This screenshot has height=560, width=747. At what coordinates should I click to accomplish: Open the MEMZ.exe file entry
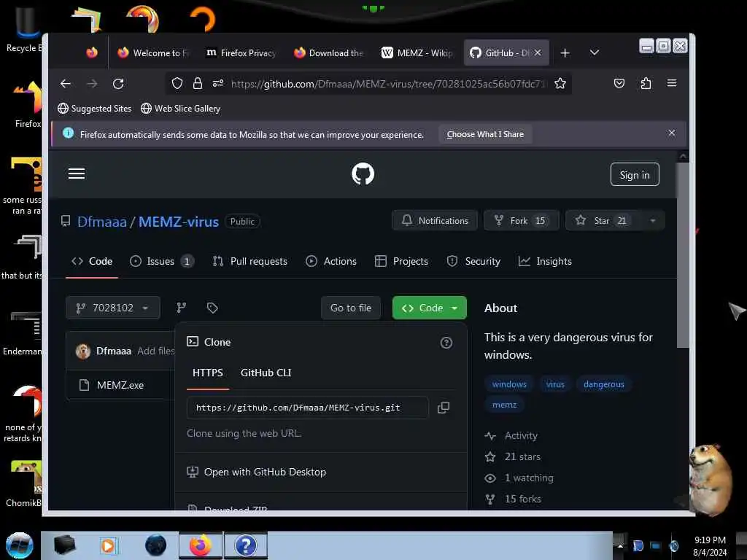tap(120, 385)
